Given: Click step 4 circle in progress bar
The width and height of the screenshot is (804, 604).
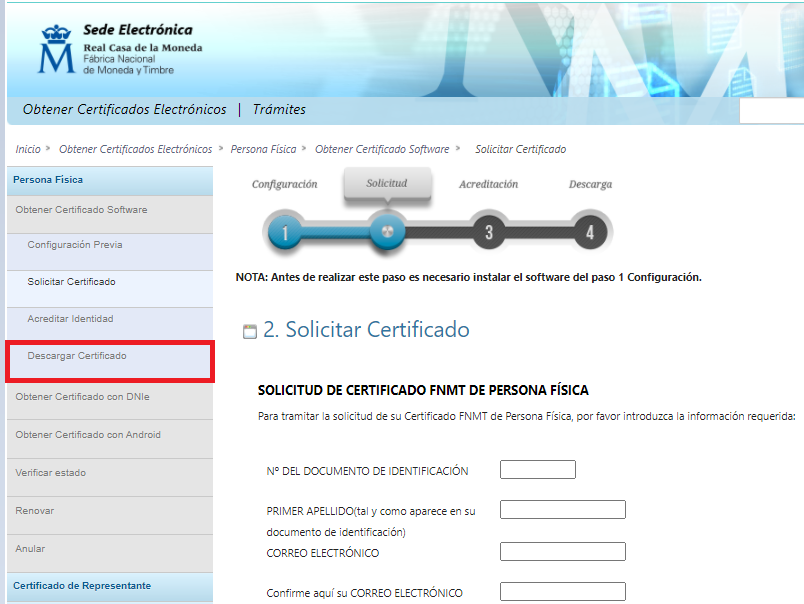Looking at the screenshot, I should click(590, 232).
